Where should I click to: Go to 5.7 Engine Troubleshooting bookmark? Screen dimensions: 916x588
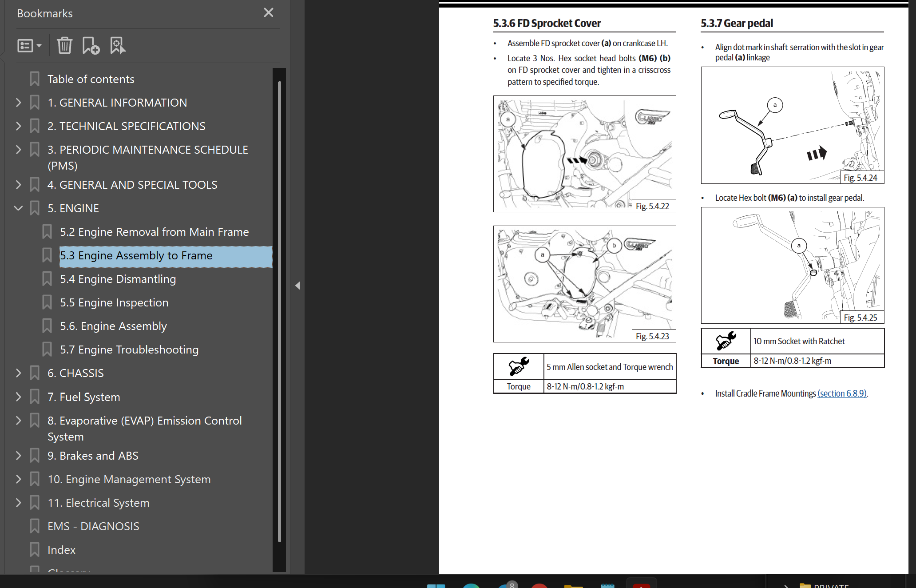coord(129,350)
